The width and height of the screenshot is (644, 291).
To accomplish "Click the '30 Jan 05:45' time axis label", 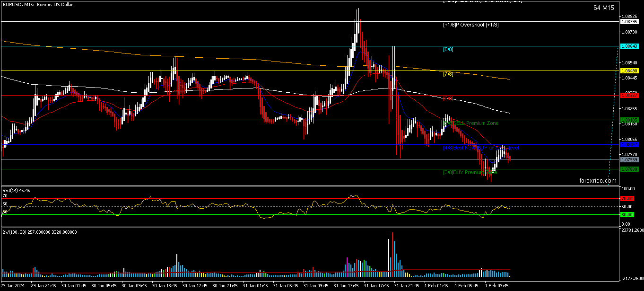I will [104, 286].
